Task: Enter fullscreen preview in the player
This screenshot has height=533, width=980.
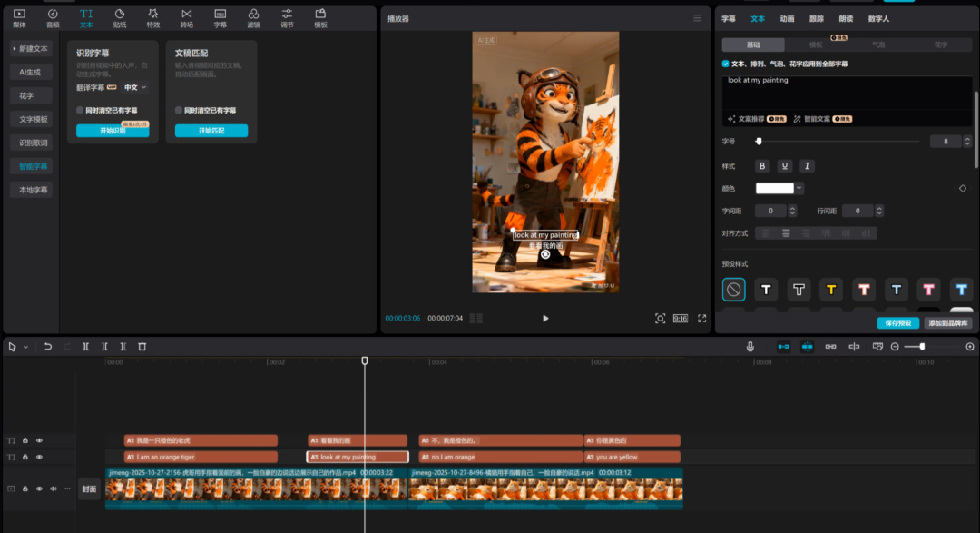Action: [701, 319]
